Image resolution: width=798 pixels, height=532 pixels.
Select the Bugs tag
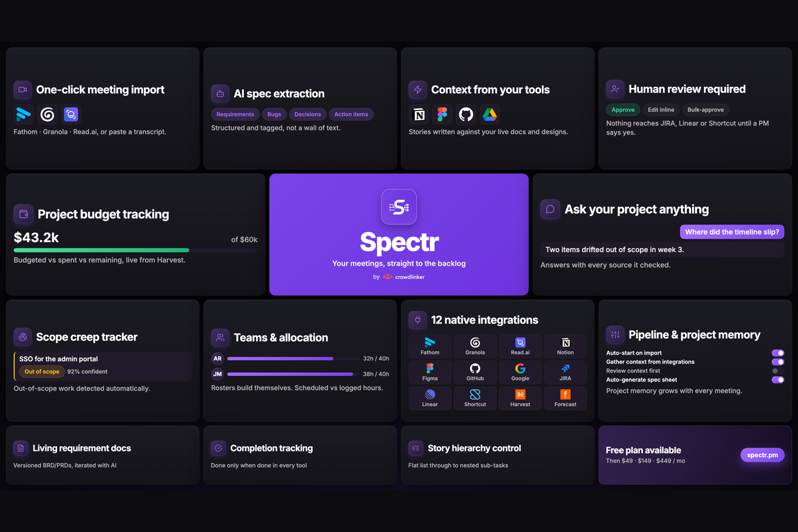pos(274,114)
